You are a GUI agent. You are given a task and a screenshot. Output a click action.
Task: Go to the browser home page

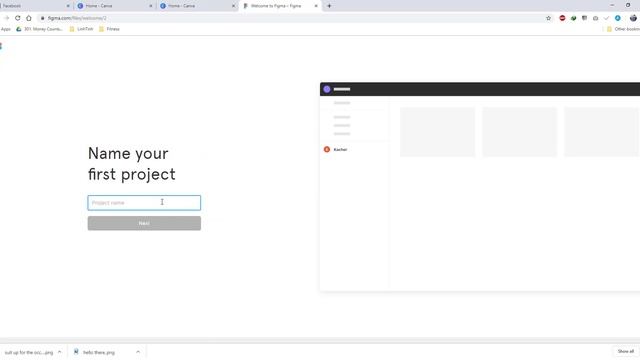(x=29, y=18)
